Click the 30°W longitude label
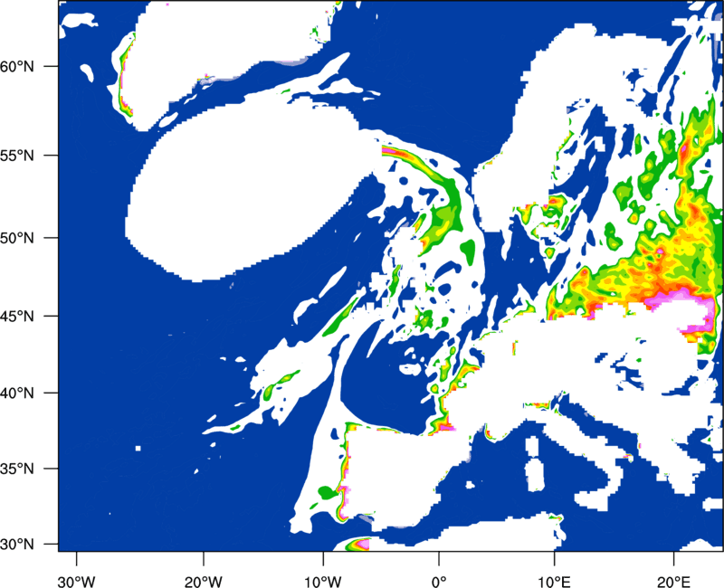 [76, 582]
